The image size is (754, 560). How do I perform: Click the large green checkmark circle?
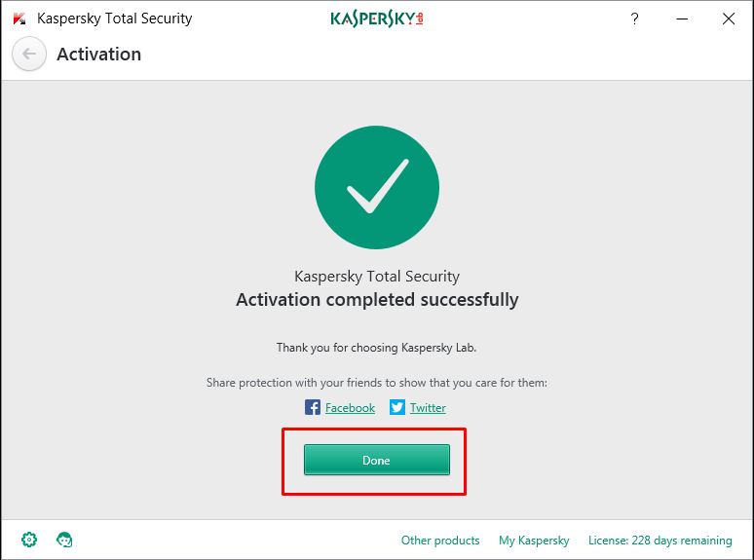pyautogui.click(x=377, y=187)
